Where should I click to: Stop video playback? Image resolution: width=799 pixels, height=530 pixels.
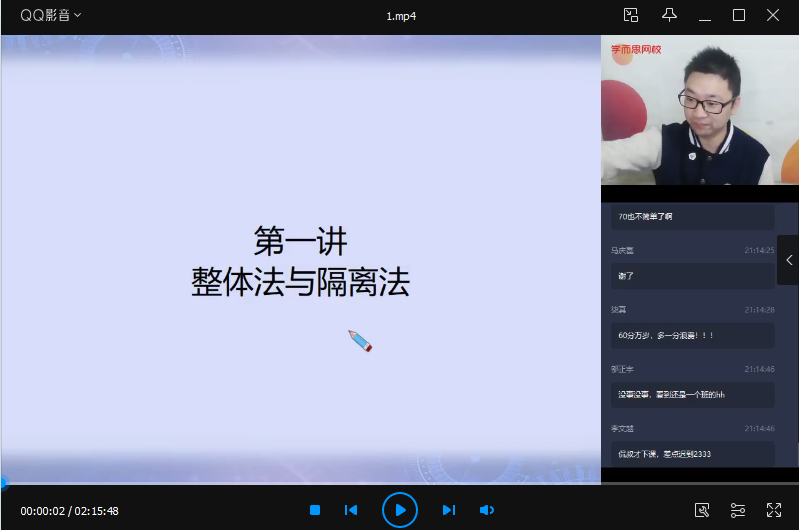pyautogui.click(x=315, y=510)
